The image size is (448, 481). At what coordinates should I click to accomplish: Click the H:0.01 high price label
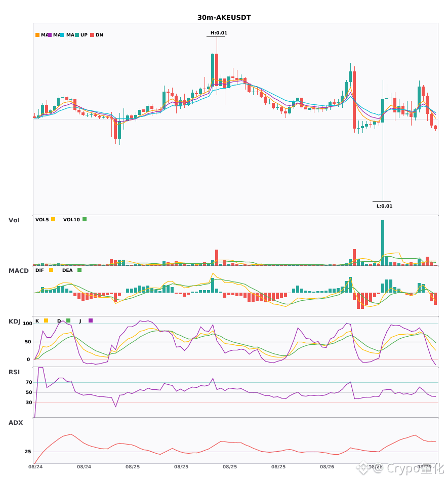219,33
